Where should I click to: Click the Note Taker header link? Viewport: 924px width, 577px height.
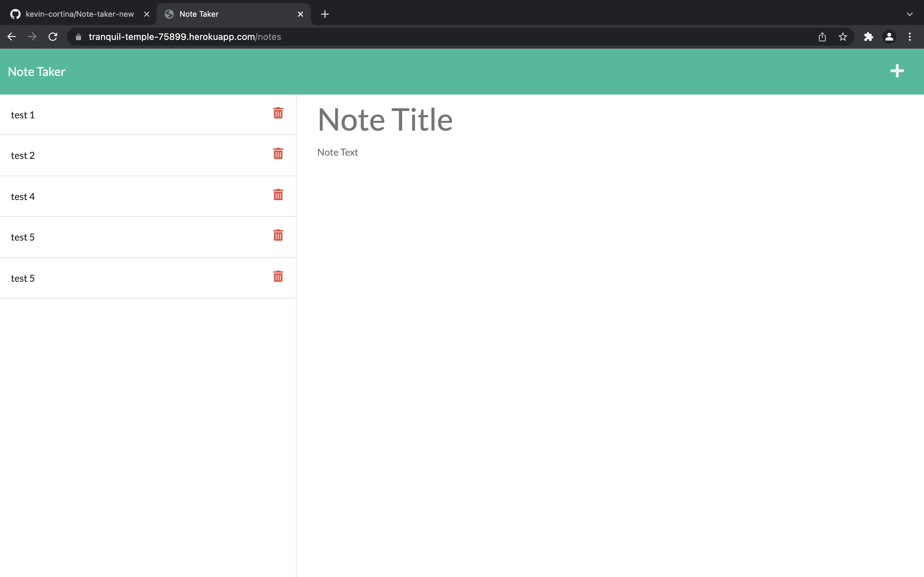pos(37,72)
